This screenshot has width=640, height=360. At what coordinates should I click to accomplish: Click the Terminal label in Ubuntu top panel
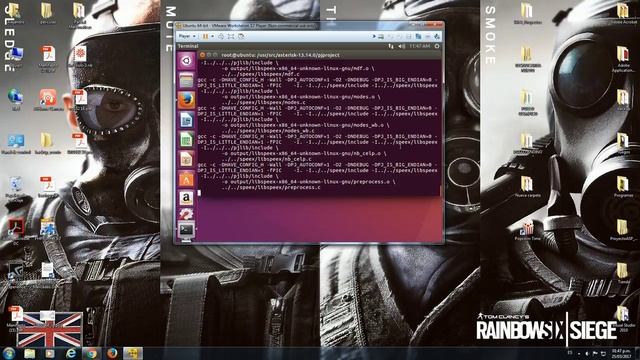(188, 46)
